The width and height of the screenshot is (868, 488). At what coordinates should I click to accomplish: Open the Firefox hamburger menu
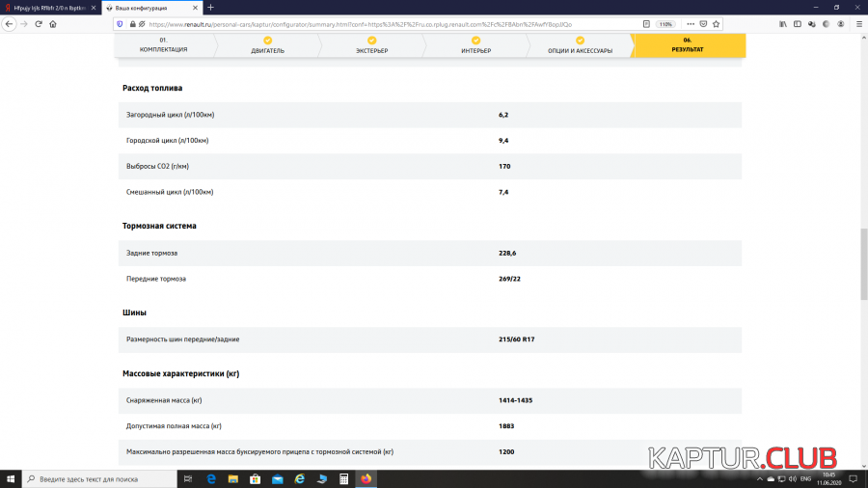(858, 23)
